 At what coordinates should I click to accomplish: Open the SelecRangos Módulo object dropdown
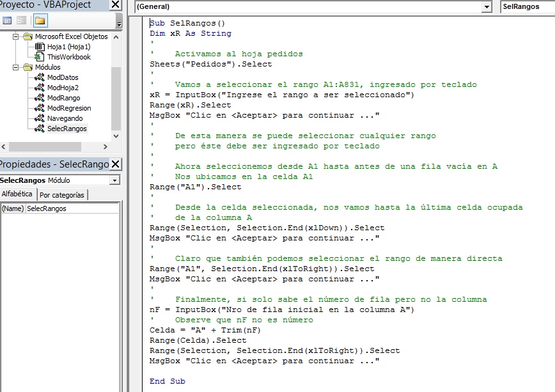tap(114, 180)
